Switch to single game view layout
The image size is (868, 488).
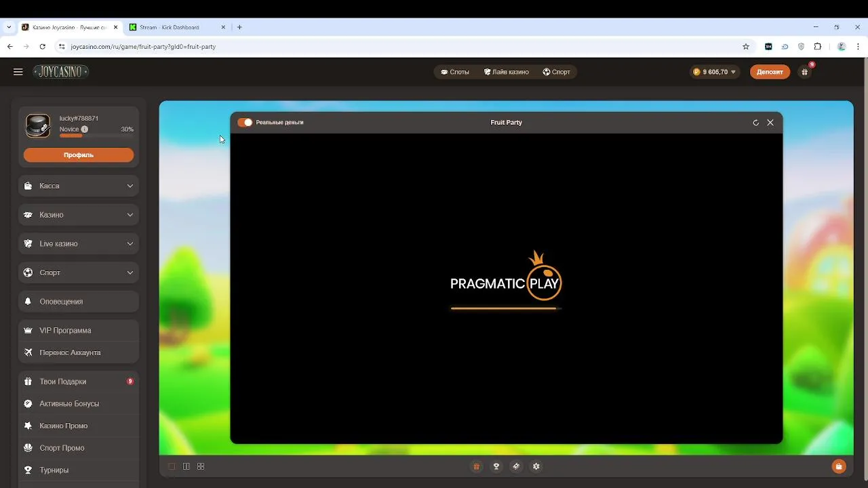[172, 466]
